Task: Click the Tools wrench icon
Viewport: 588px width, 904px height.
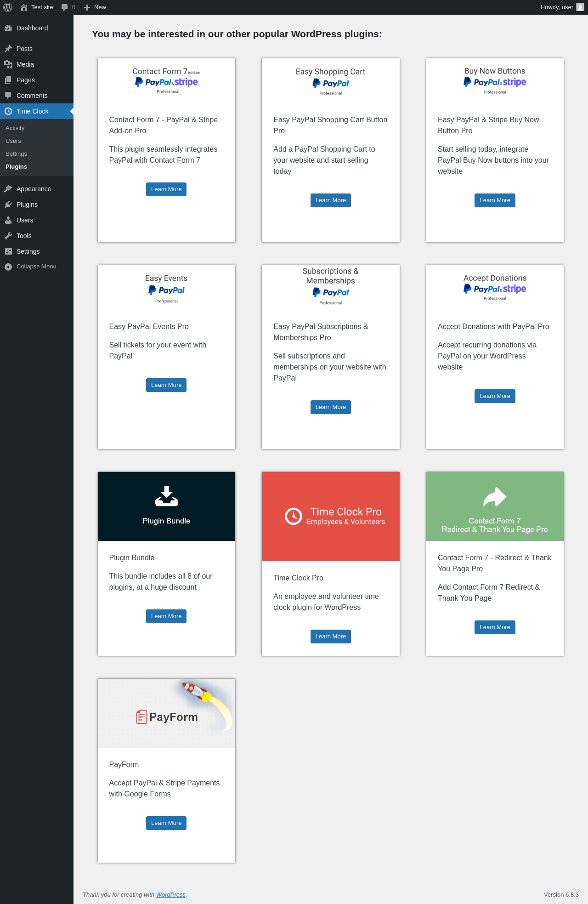Action: coord(8,236)
